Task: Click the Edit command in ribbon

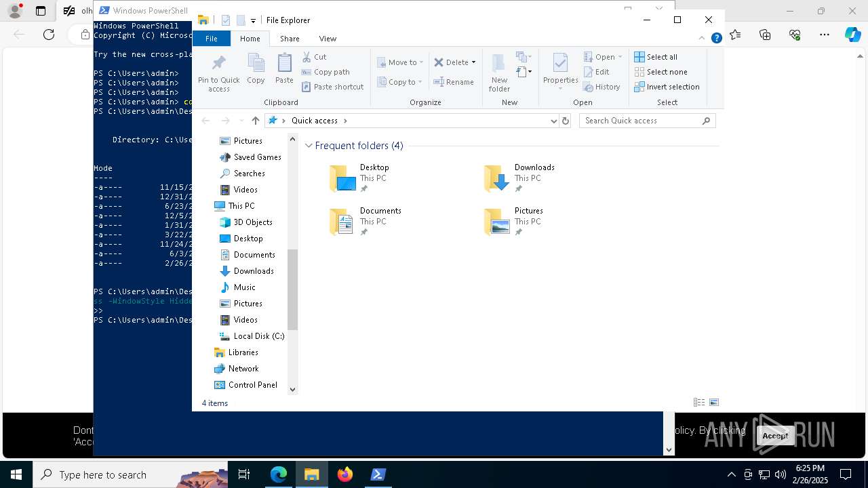Action: [596, 72]
